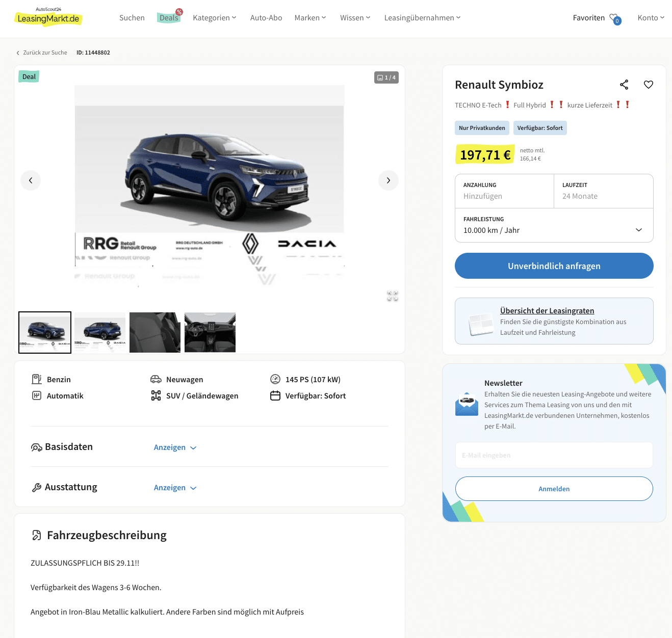The image size is (672, 638).
Task: Go to Suchen in navigation
Action: pyautogui.click(x=132, y=18)
